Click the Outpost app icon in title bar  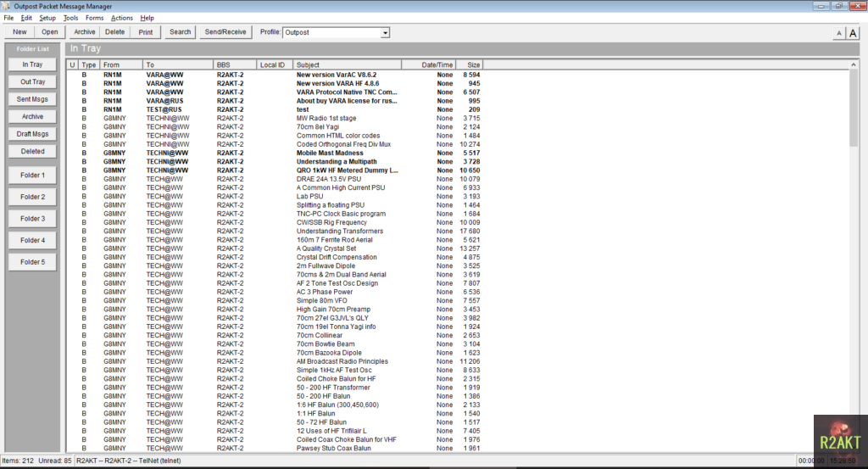click(x=6, y=6)
